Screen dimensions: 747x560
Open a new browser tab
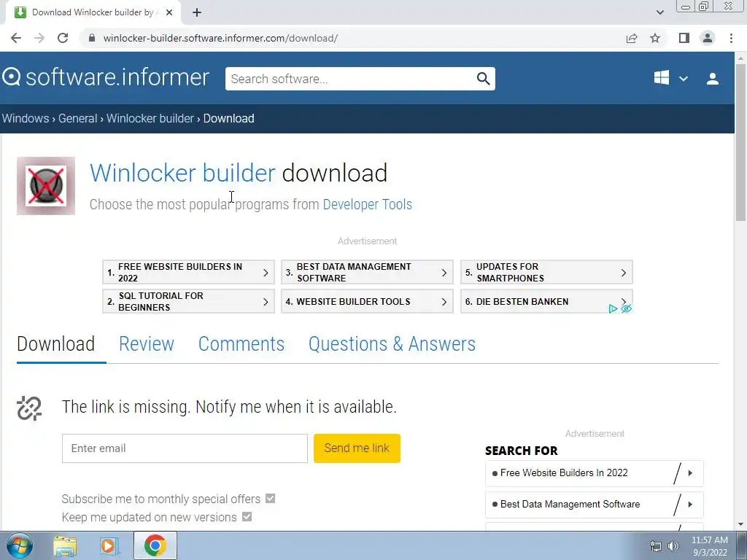(197, 12)
